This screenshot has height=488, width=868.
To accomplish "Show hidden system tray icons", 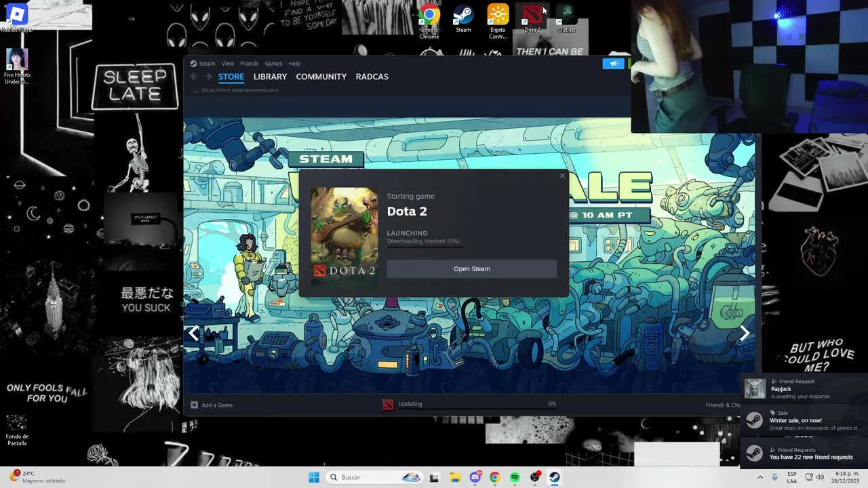I will pyautogui.click(x=759, y=477).
